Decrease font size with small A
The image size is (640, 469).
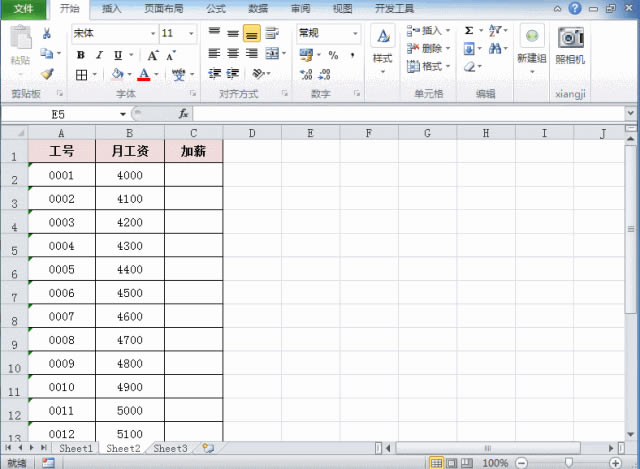click(x=170, y=56)
